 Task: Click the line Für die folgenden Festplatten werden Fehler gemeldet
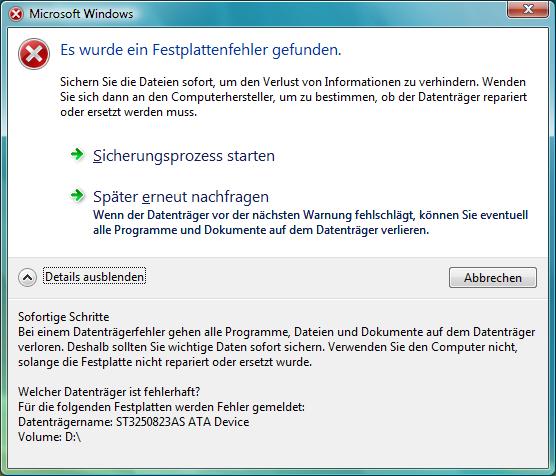(x=161, y=407)
